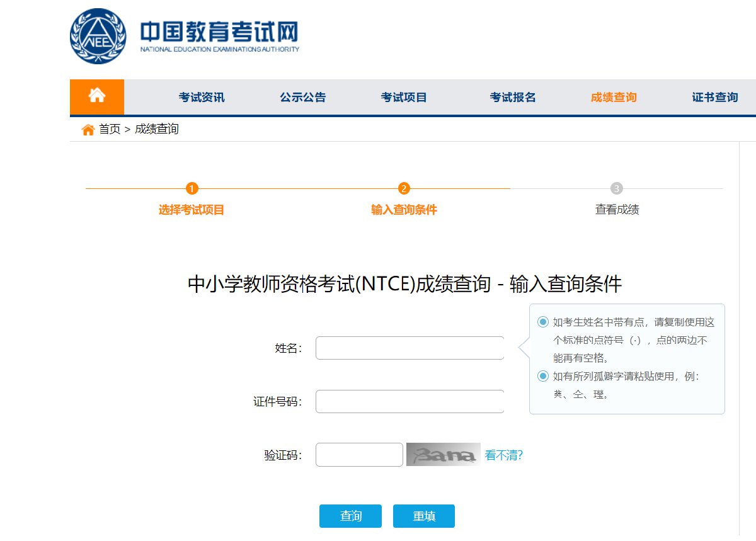
Task: Click the 证件号码 text box
Action: pos(409,401)
